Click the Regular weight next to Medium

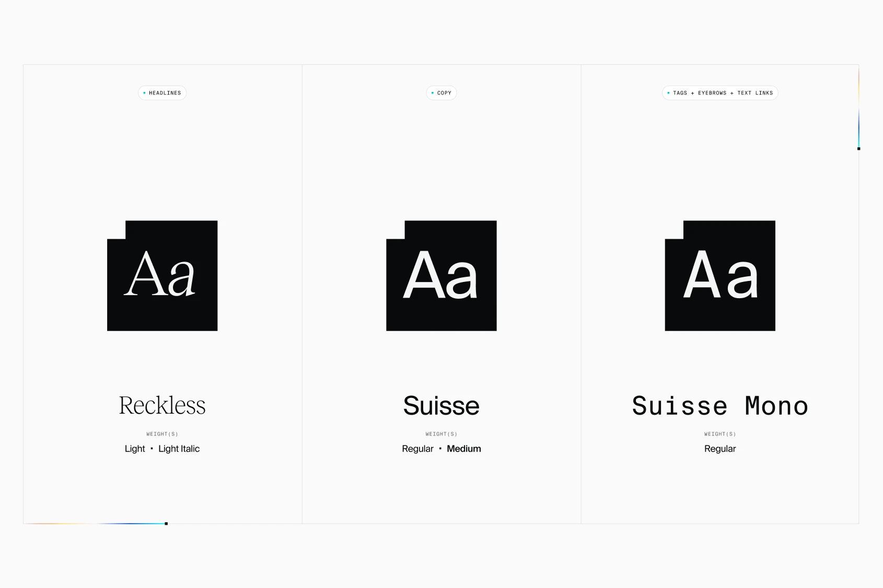418,449
